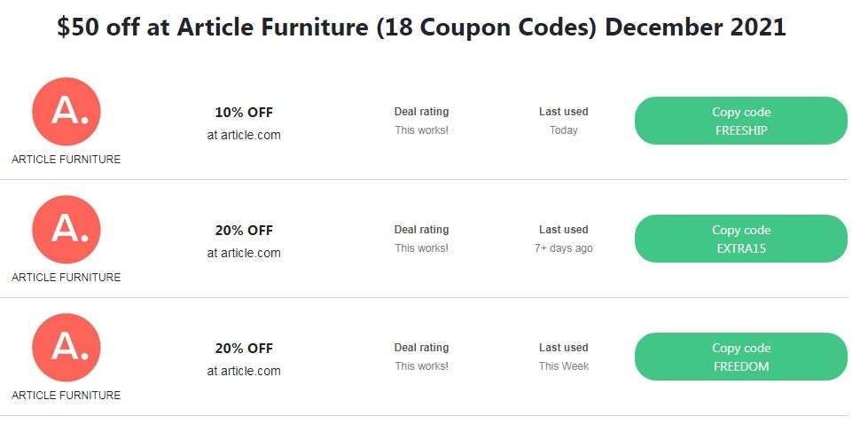868x424 pixels.
Task: Click the page heading '$50 off at Article Furniture'
Action: (421, 27)
